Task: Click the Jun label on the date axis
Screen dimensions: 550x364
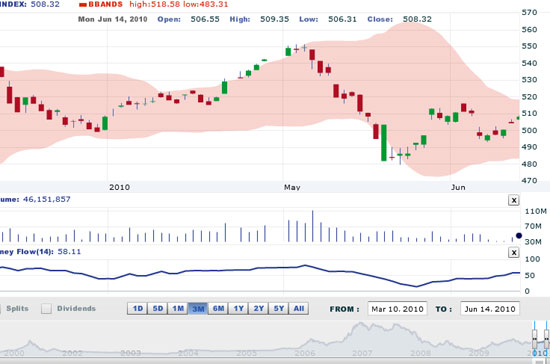Action: (x=458, y=187)
